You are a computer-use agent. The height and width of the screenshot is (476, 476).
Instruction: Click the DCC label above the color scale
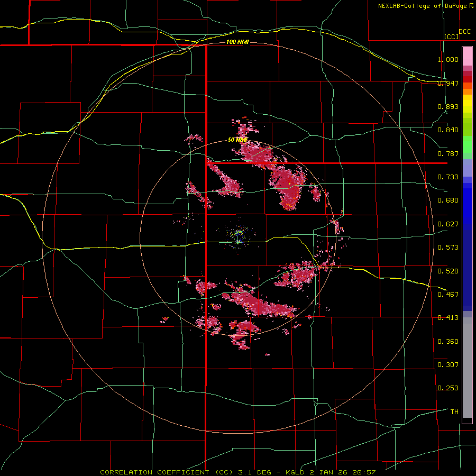465,32
